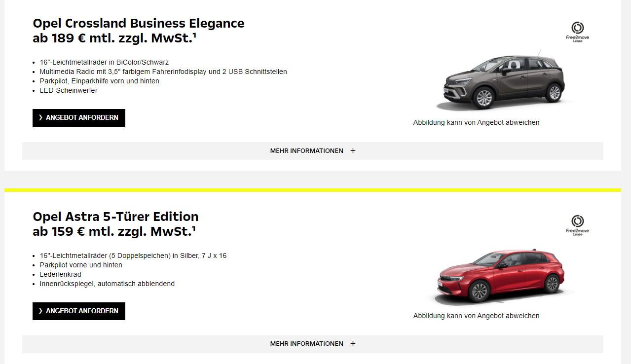Click the image disclaimer under the Astra
The height and width of the screenshot is (364, 631).
[476, 316]
